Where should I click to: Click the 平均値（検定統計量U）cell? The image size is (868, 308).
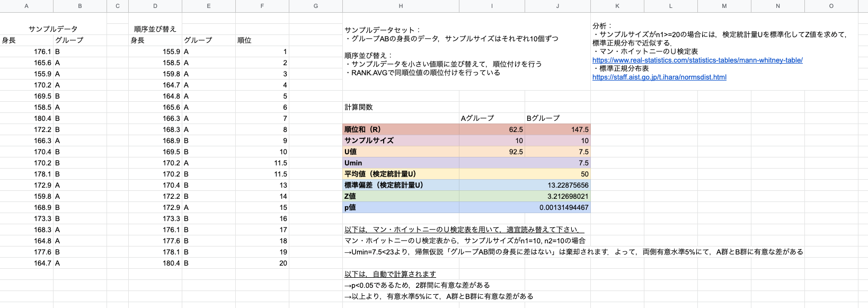[x=401, y=174]
